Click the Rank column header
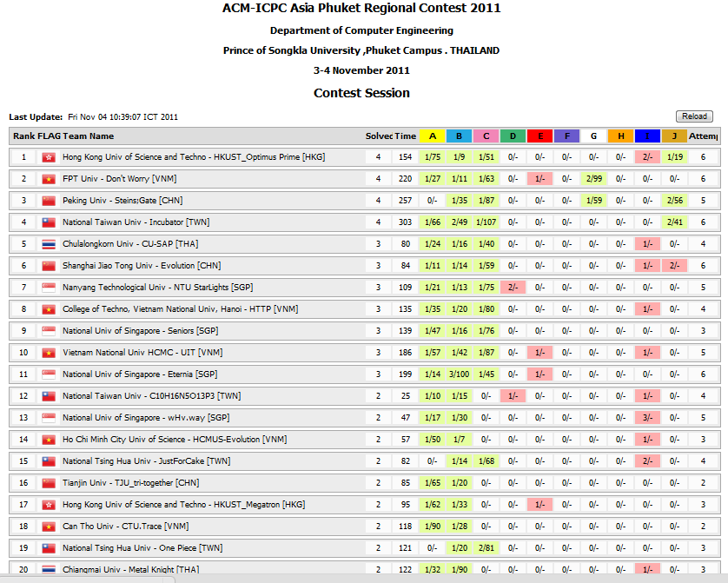728x583 pixels. click(23, 136)
